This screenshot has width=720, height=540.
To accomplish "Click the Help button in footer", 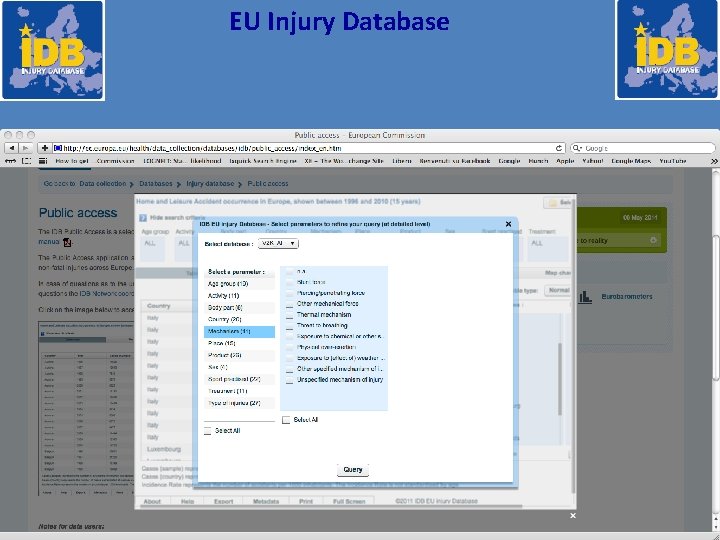I will [187, 501].
